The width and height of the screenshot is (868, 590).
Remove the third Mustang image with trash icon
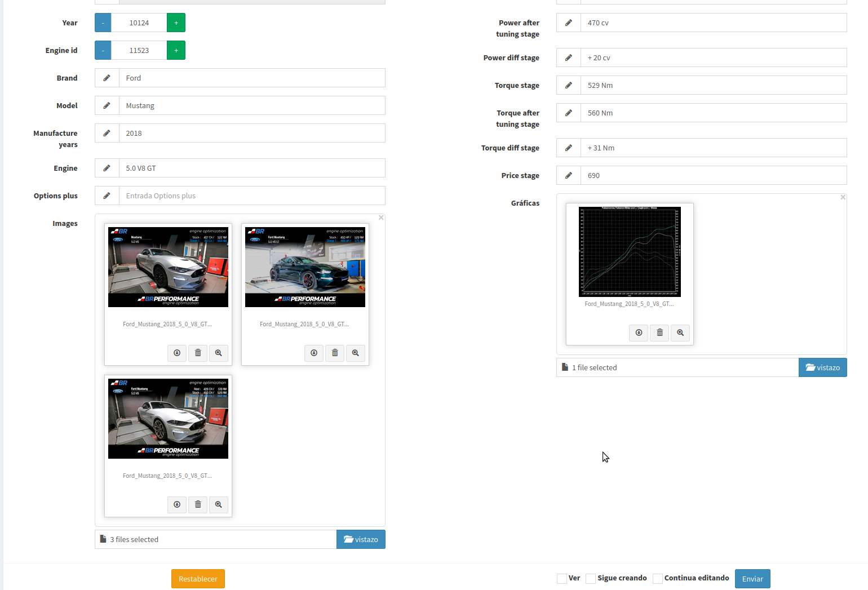click(198, 504)
